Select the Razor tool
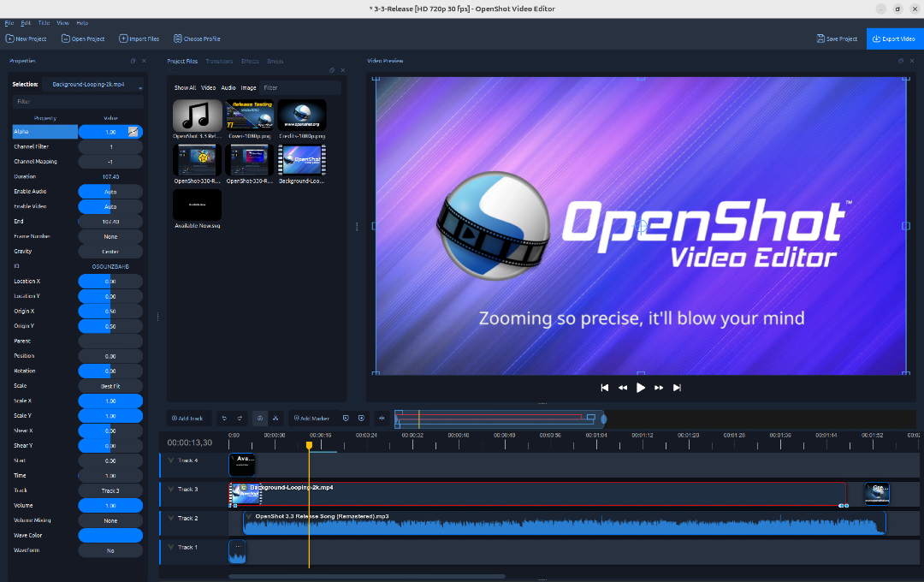The height and width of the screenshot is (582, 924). pos(275,418)
